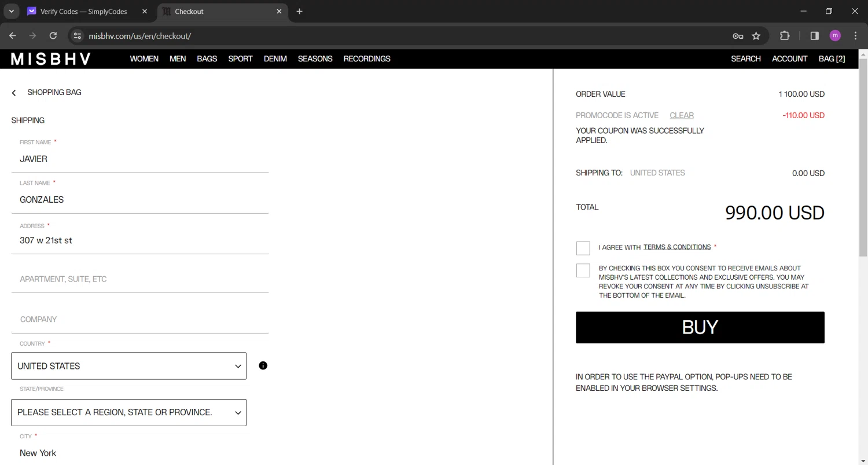Click the 0.00 USD shipping cost
Screen dimensions: 868x465
pos(808,173)
